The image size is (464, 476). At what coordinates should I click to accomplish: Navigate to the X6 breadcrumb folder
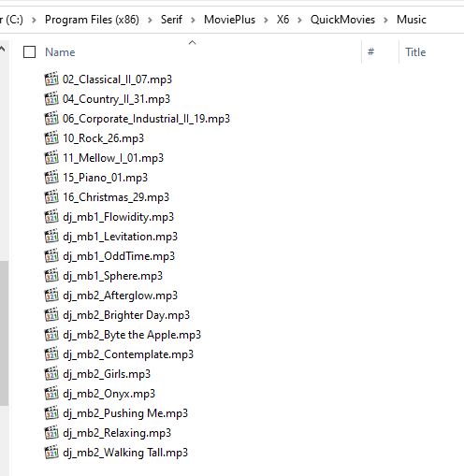283,20
